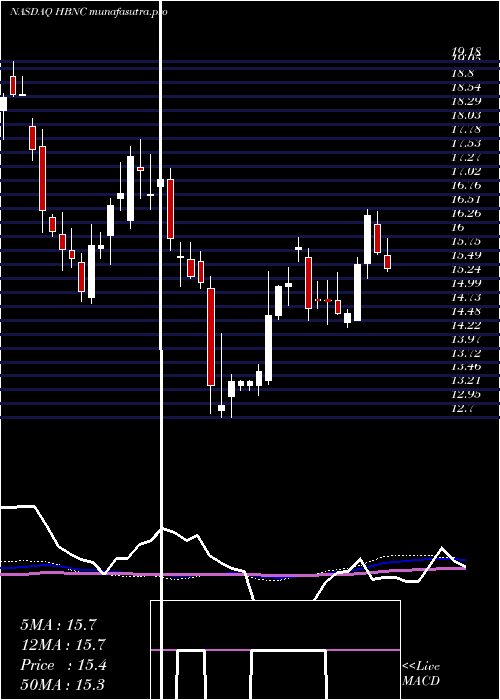Viewport: 500px width, 700px height.
Task: Click the 14.22 price axis label
Action: coord(466,325)
